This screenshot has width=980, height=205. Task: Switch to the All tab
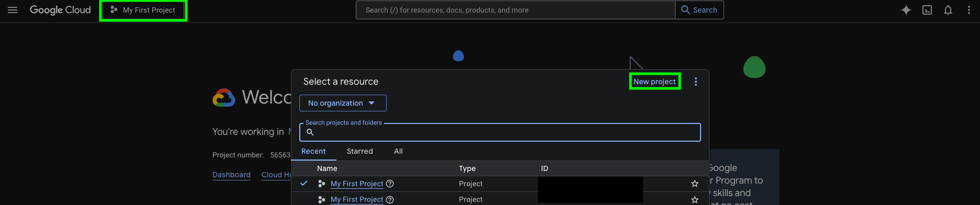pyautogui.click(x=398, y=151)
